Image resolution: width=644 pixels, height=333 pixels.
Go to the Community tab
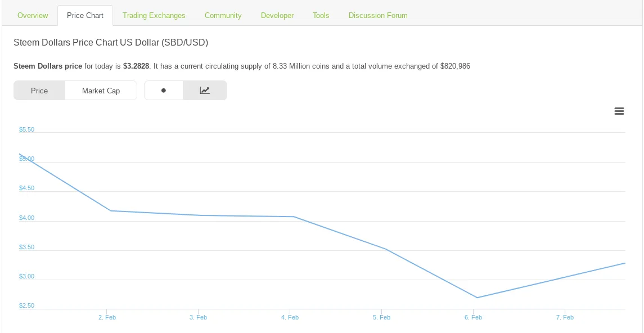pyautogui.click(x=223, y=15)
